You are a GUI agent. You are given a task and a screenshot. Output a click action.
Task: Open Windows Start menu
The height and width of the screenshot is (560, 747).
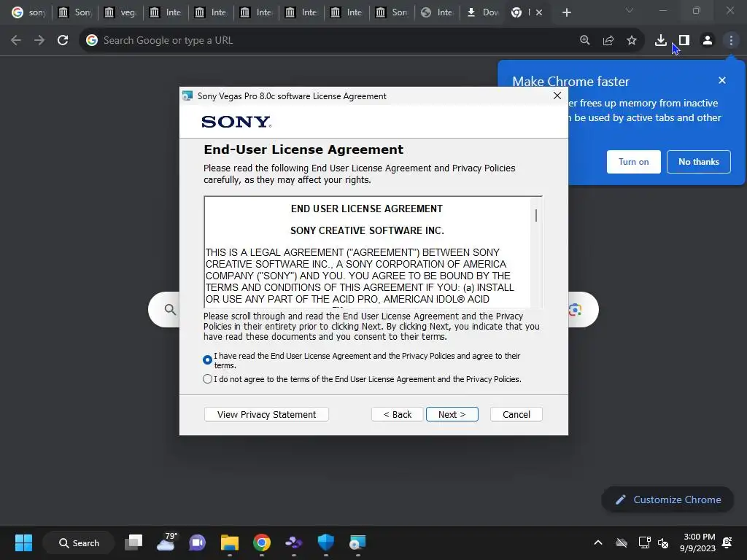point(23,542)
